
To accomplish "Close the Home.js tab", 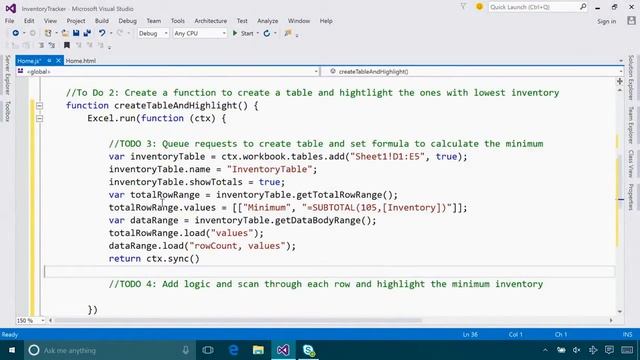I will pyautogui.click(x=58, y=60).
